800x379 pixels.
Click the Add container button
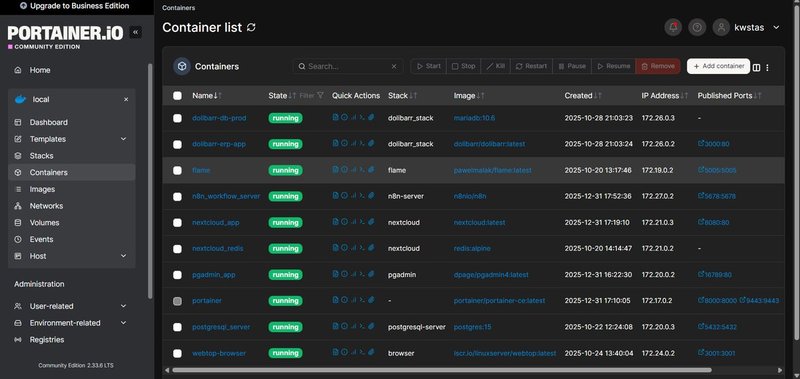pos(718,66)
